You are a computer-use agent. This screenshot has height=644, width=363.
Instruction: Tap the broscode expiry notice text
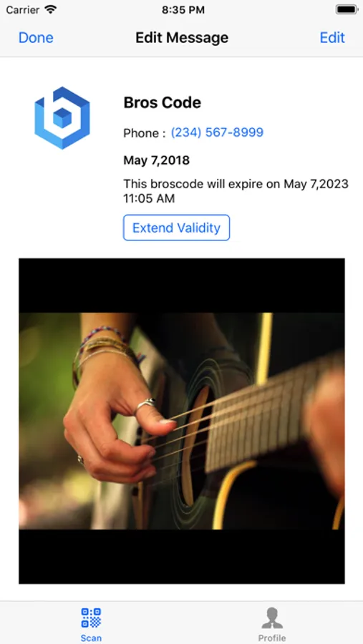pos(236,191)
